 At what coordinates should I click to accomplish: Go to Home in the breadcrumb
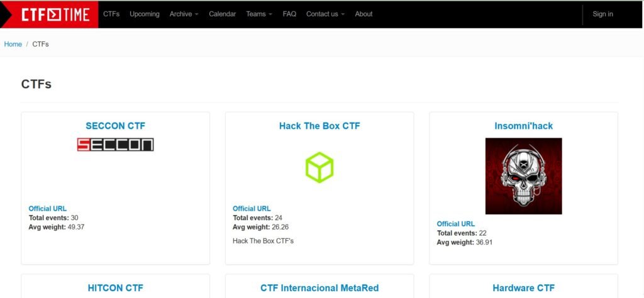point(13,45)
